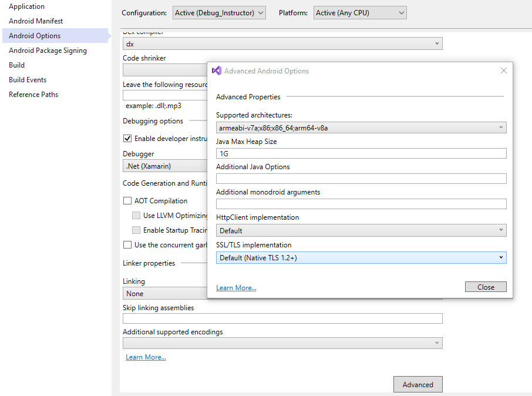This screenshot has height=396, width=532.
Task: Focus the Additional Java Options field
Action: point(361,179)
